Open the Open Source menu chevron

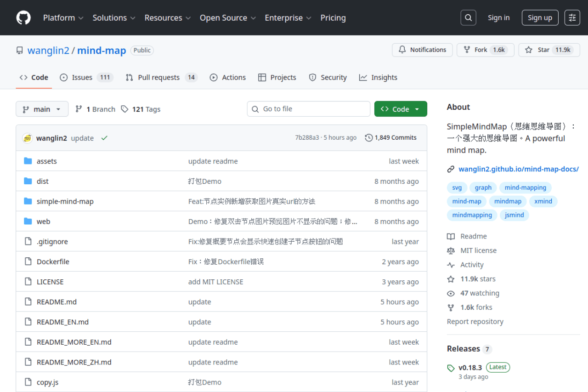[x=254, y=18]
